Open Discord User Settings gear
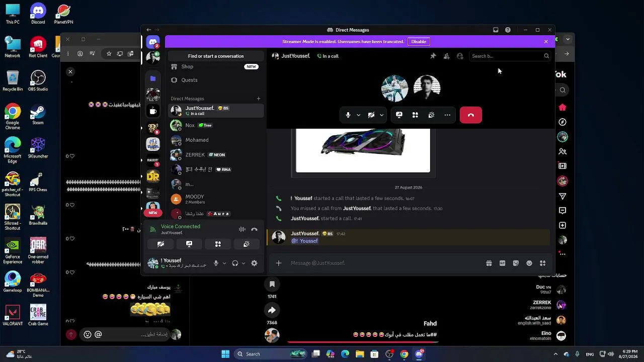The image size is (644, 362). pos(254,263)
